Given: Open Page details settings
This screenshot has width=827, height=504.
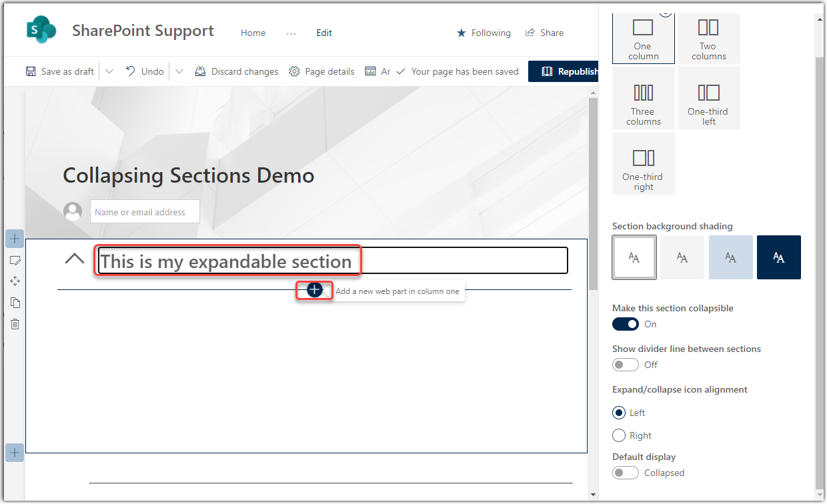Looking at the screenshot, I should pyautogui.click(x=294, y=71).
